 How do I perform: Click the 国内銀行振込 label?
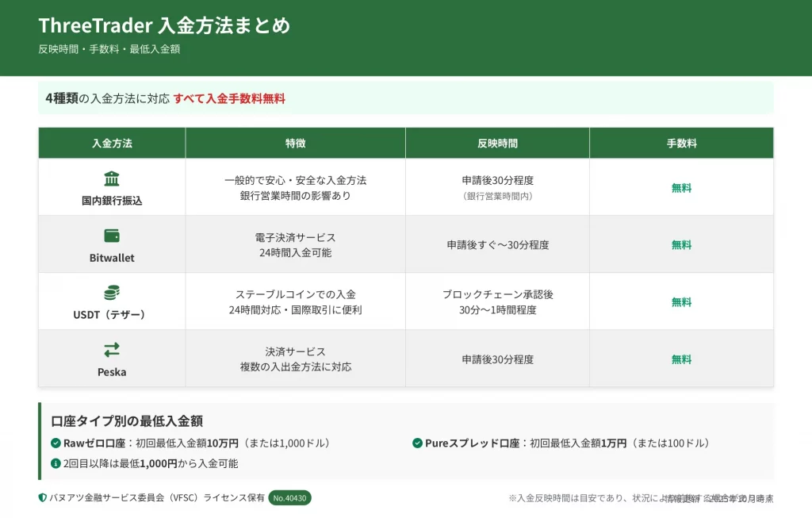112,201
